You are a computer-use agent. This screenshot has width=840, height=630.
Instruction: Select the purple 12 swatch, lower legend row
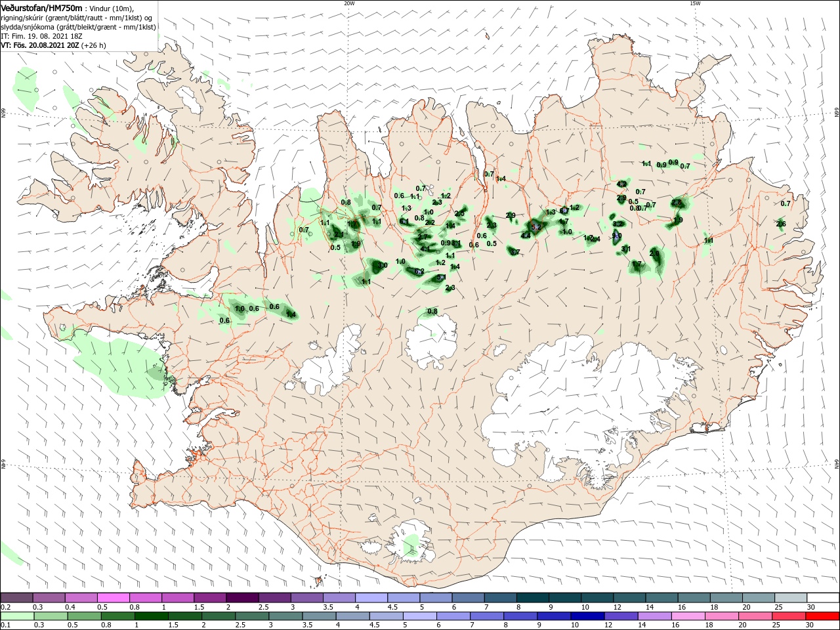(621, 616)
